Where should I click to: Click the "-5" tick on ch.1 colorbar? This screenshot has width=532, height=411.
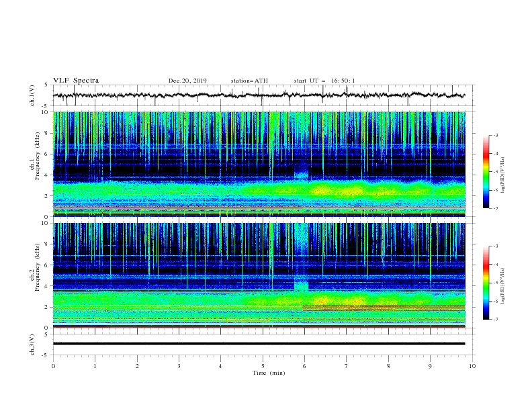coord(495,172)
